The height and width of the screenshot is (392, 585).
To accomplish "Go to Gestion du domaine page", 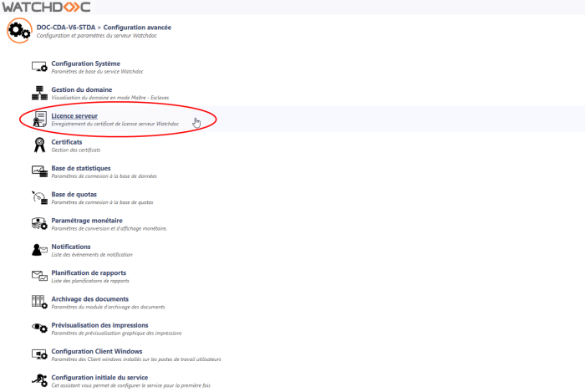I will (81, 89).
